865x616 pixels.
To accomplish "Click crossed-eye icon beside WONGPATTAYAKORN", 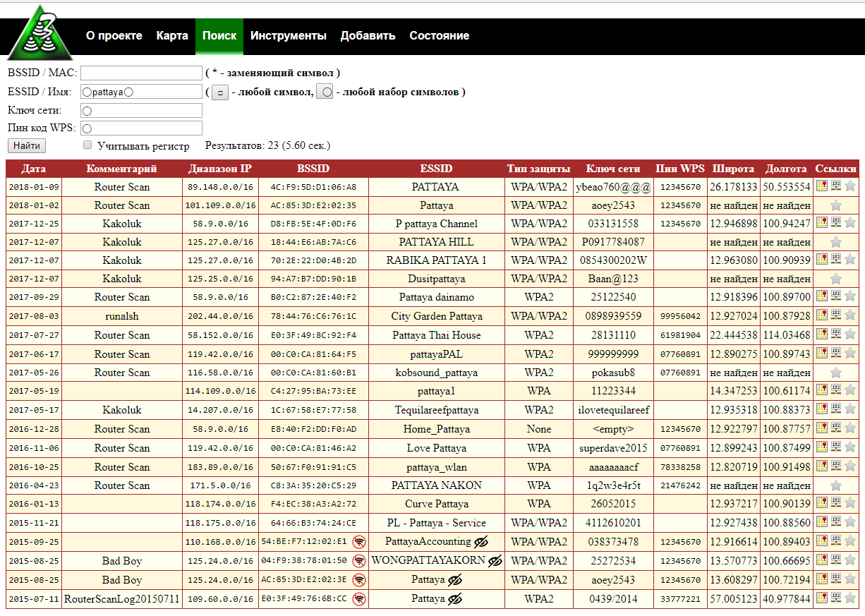I will click(x=495, y=561).
